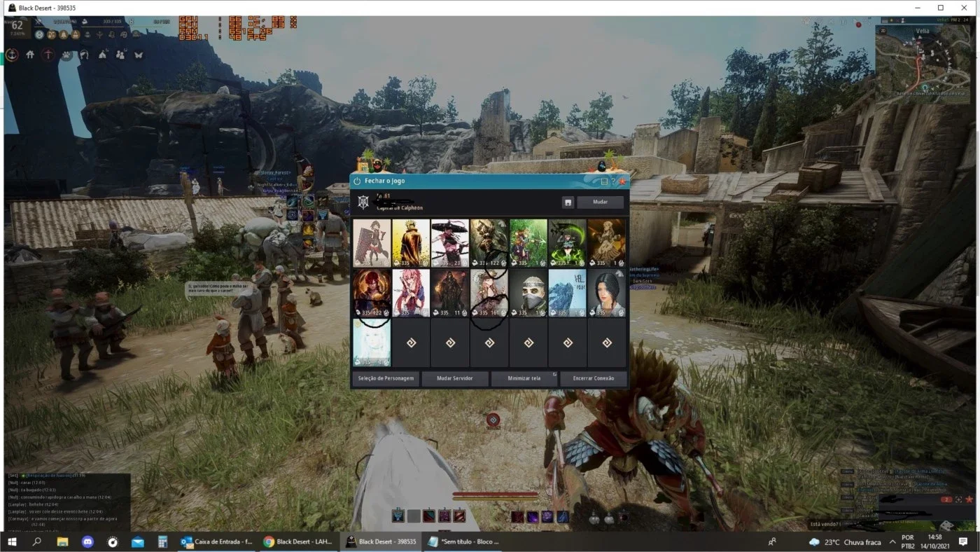Click the taskbar clock showing 14:58
The height and width of the screenshot is (552, 980).
tap(934, 541)
